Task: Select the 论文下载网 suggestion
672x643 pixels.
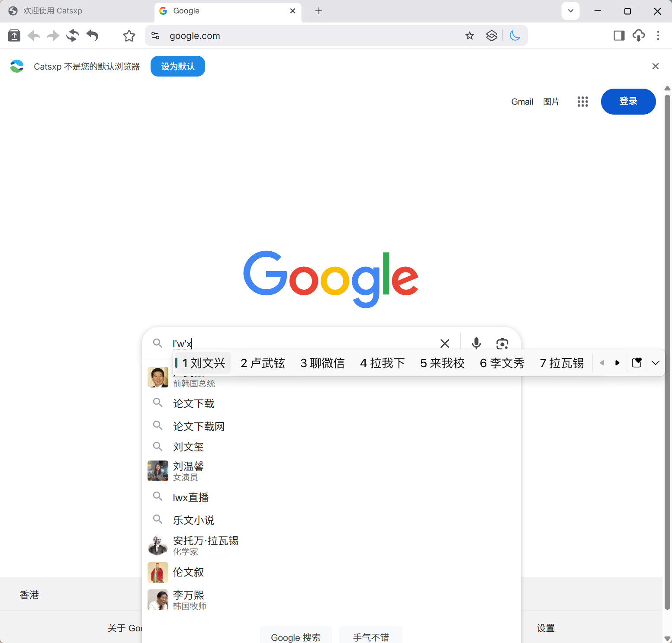Action: (331, 426)
